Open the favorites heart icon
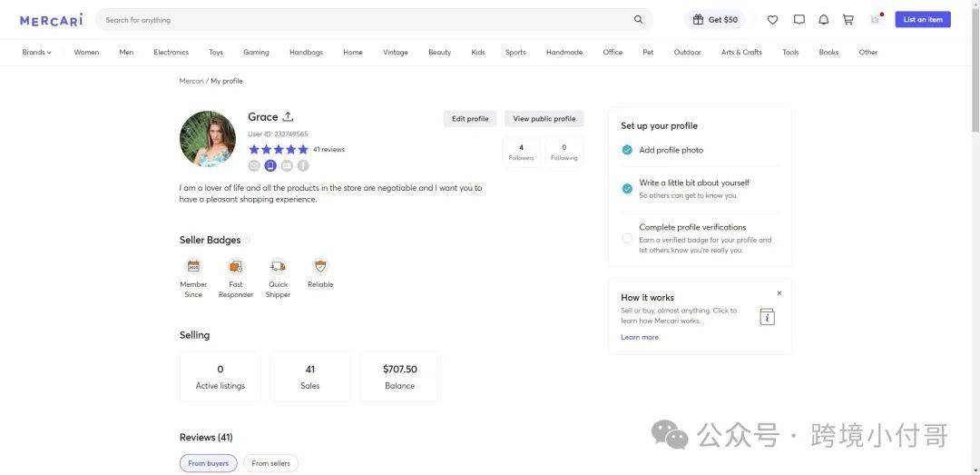This screenshot has width=980, height=475. click(772, 20)
